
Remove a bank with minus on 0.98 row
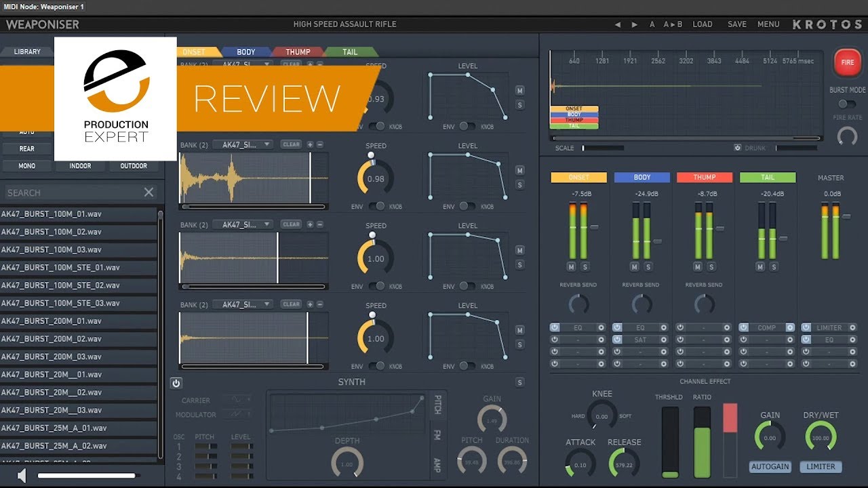(x=320, y=144)
